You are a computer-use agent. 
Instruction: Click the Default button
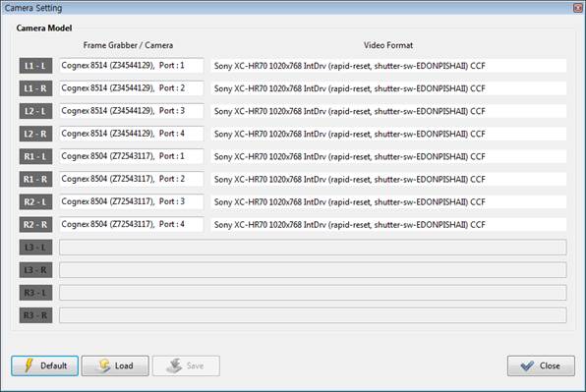pos(45,365)
